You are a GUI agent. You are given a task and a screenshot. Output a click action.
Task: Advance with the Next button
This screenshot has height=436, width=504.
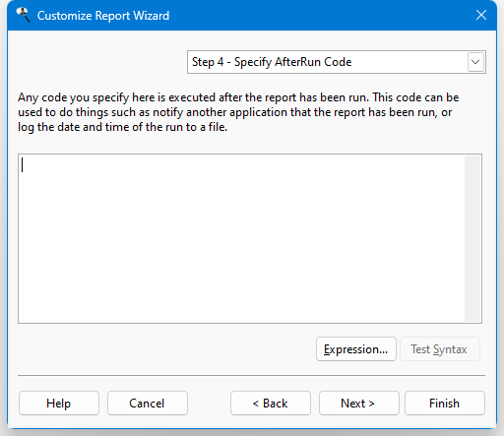[x=359, y=403]
